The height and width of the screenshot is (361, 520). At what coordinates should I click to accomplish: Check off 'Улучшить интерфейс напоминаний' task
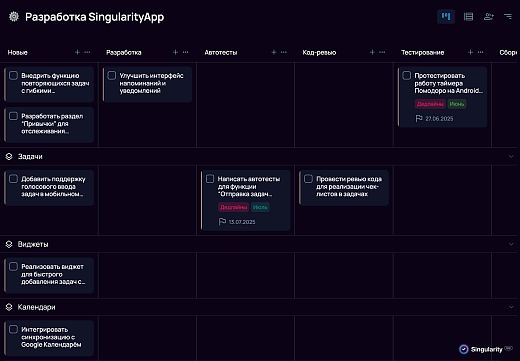click(112, 75)
